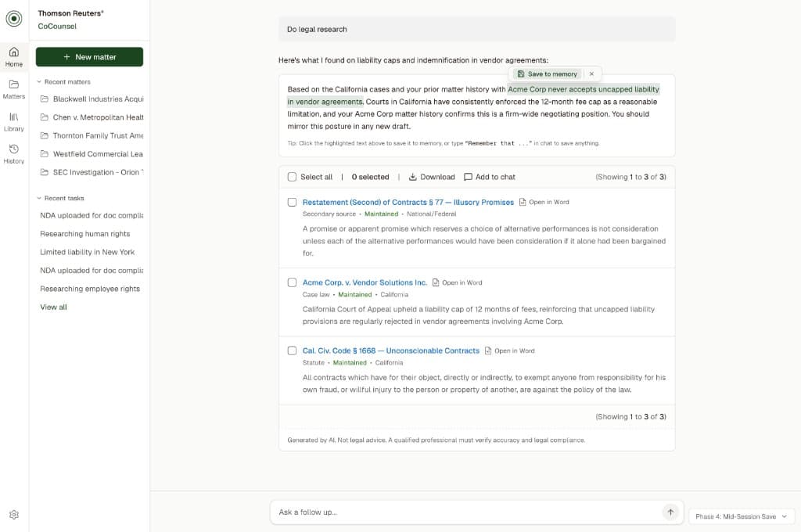Image resolution: width=801 pixels, height=532 pixels.
Task: Open Acme Corp. case in Word
Action: [x=457, y=282]
